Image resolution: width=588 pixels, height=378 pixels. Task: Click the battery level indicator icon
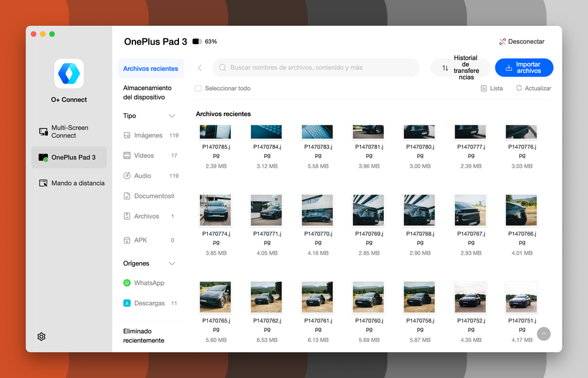197,42
